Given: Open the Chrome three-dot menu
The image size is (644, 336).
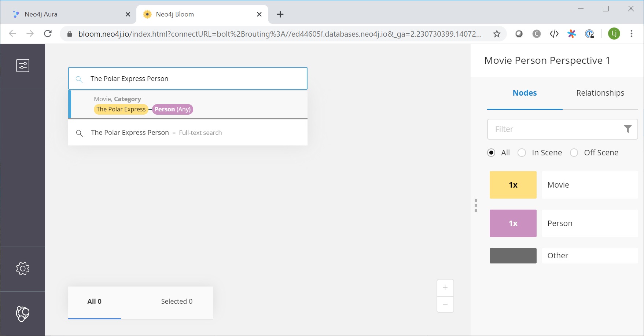Looking at the screenshot, I should click(632, 34).
